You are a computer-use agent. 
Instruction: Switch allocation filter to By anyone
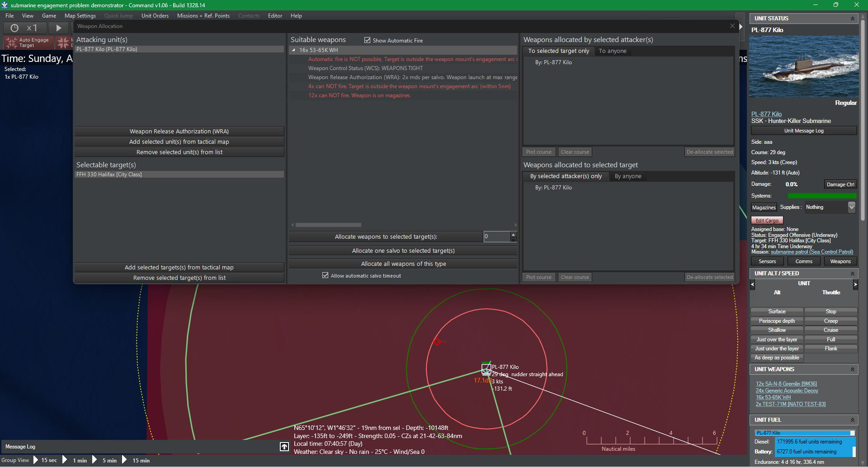(628, 176)
